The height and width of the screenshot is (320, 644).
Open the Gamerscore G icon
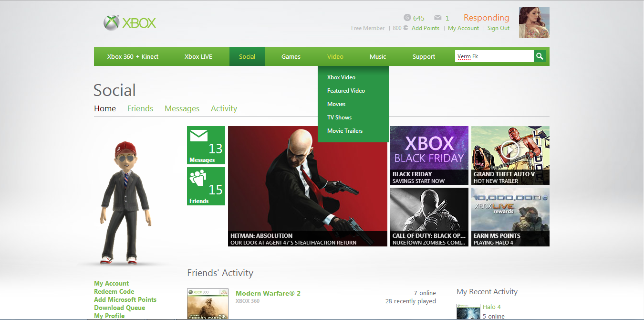[407, 18]
